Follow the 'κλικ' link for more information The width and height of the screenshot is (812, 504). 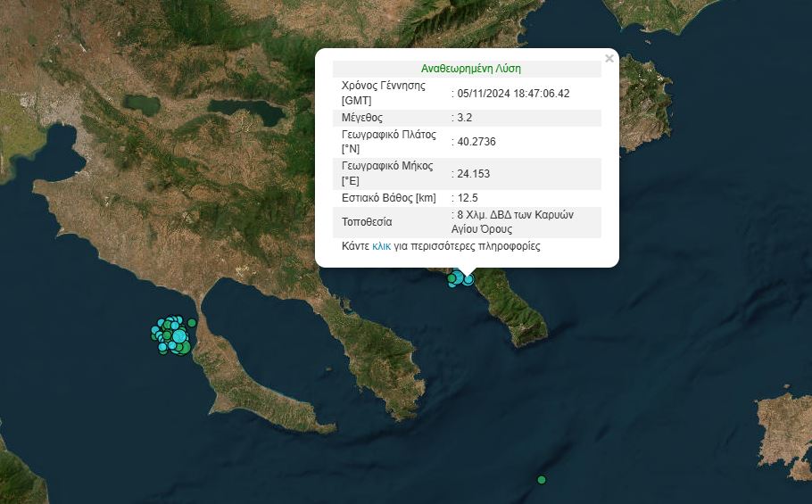[382, 245]
